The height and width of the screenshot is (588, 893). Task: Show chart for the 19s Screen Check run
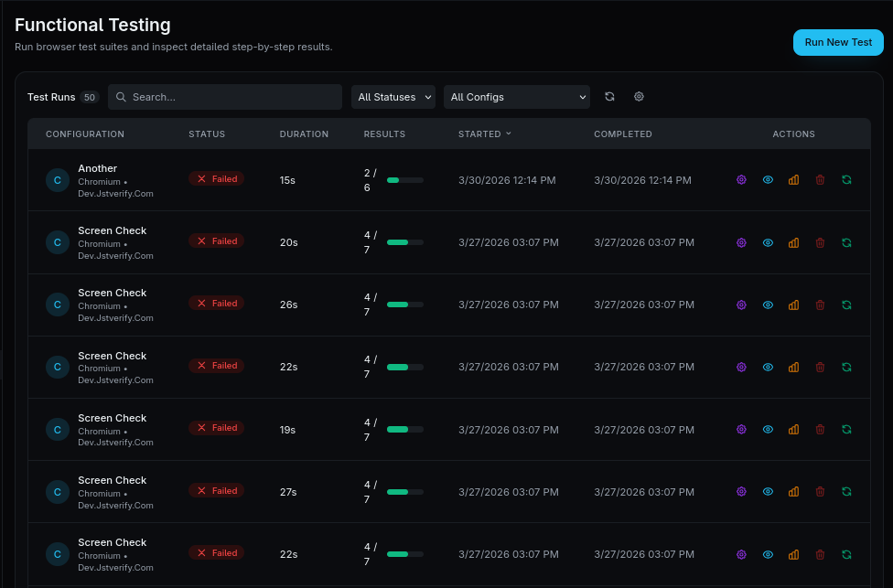[x=793, y=429]
